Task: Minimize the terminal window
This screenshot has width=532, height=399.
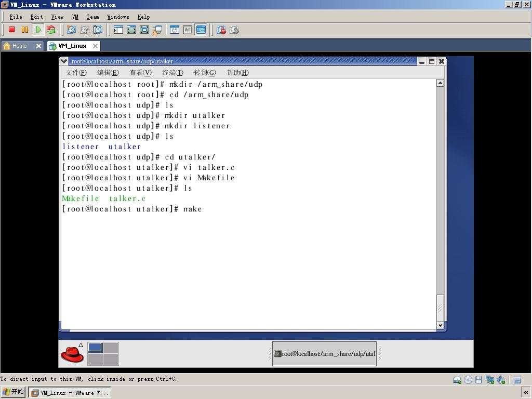Action: click(422, 61)
